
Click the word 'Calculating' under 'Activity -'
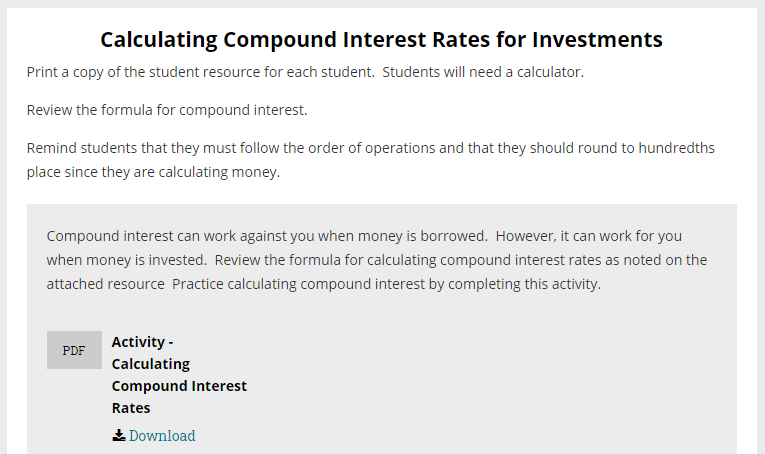[151, 364]
